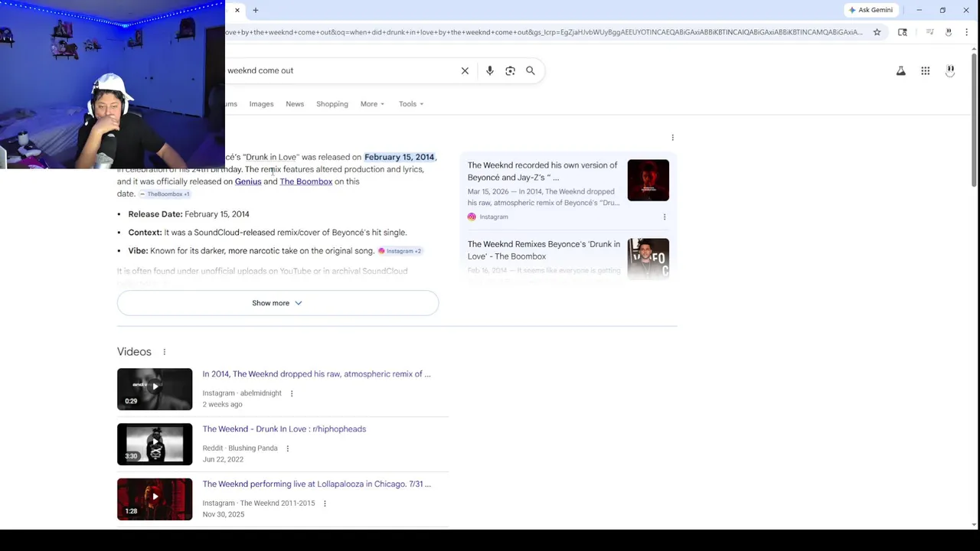
Task: Expand the overview with Show more
Action: 278,303
